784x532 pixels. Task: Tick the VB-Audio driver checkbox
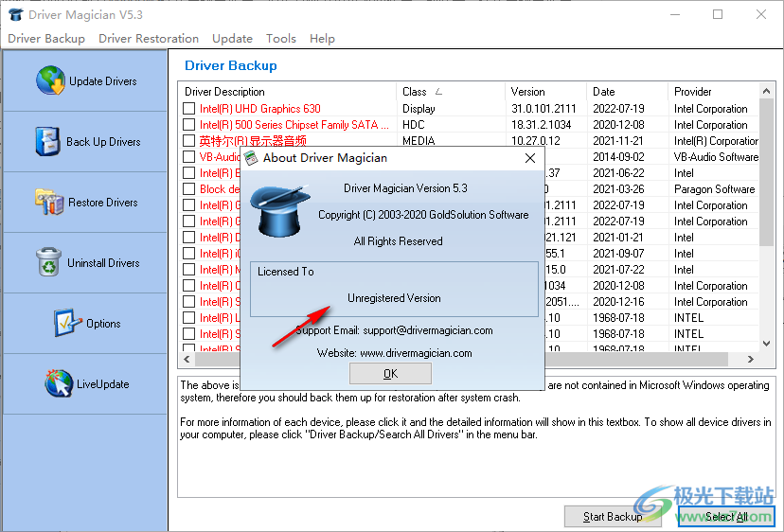point(189,156)
